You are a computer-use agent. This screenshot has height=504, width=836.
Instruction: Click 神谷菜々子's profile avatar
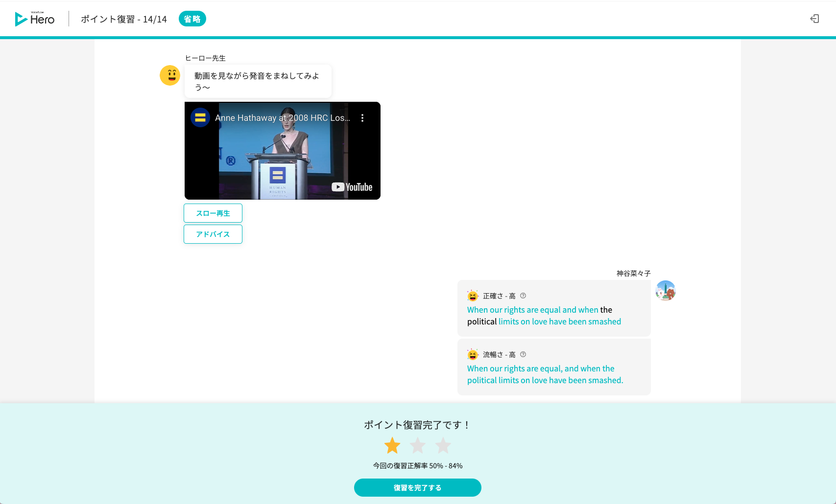pos(666,290)
